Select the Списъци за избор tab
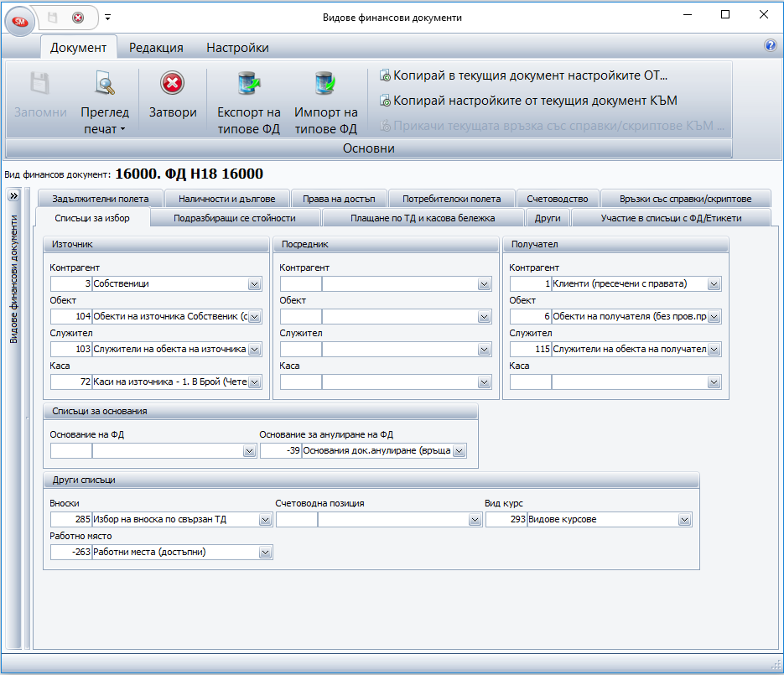 pos(92,218)
